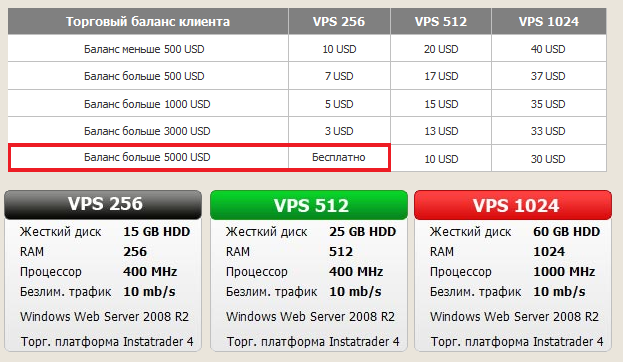
Task: Click the 10 USD price under VPS 256
Action: click(x=339, y=49)
